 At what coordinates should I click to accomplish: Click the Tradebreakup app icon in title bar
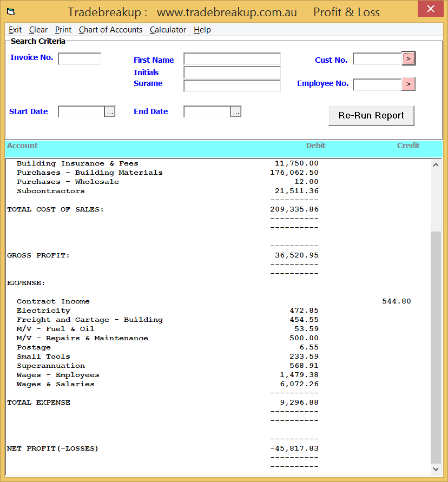pos(11,12)
